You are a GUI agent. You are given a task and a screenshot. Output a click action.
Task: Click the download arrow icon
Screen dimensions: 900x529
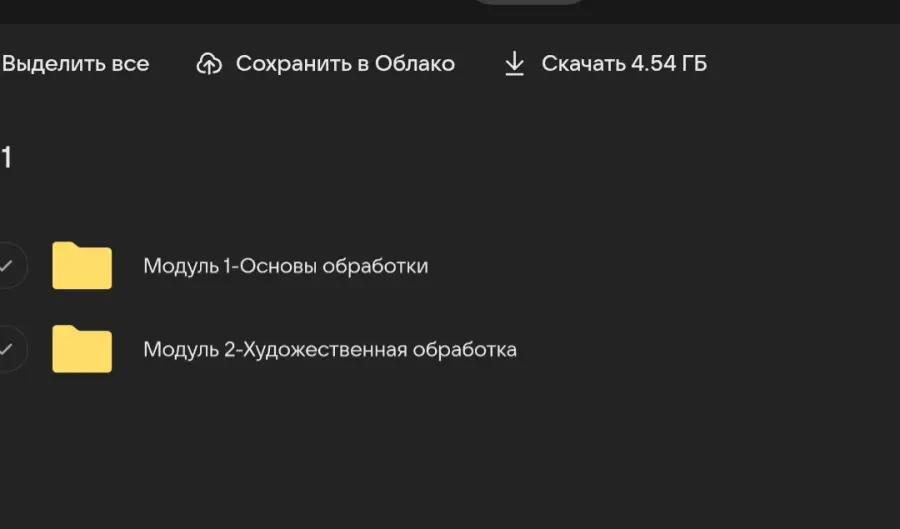point(514,64)
